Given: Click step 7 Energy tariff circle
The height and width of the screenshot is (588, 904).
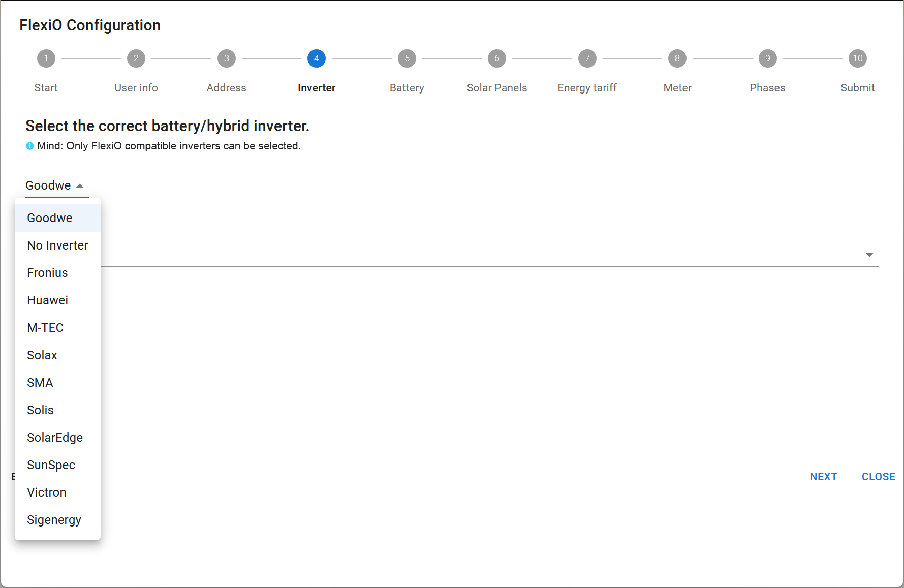Looking at the screenshot, I should point(587,58).
